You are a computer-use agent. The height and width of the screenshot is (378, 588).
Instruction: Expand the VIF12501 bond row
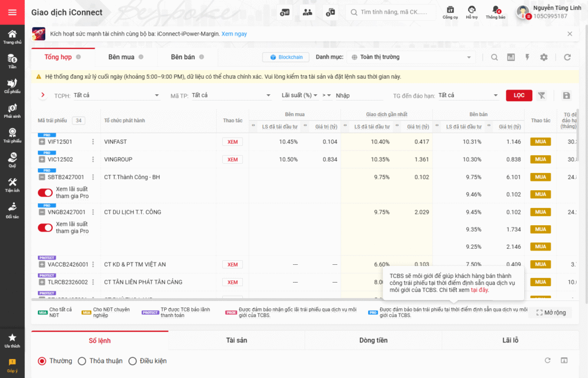[42, 142]
